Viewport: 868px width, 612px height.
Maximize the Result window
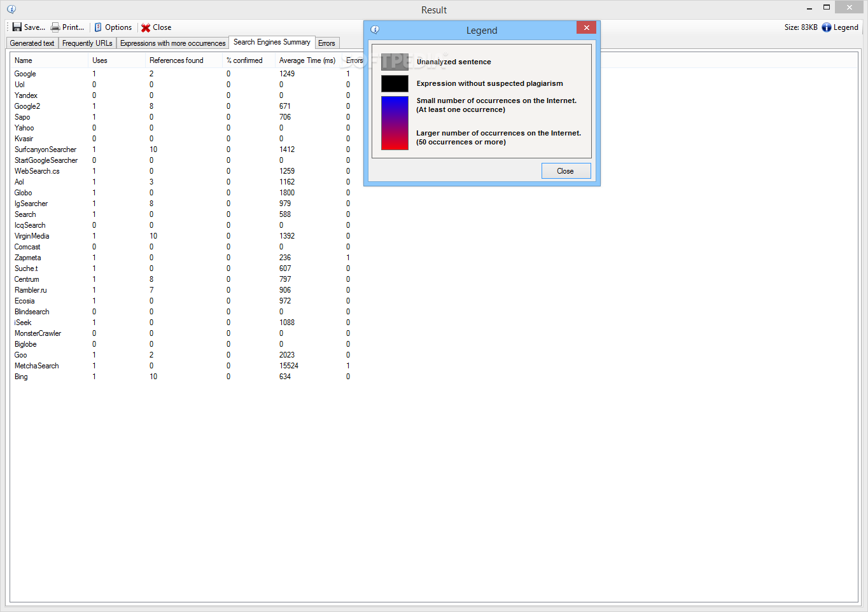827,8
